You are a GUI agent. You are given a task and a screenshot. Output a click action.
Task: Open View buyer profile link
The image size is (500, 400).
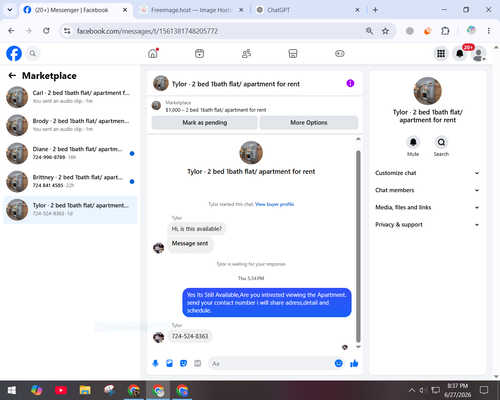[x=274, y=204]
